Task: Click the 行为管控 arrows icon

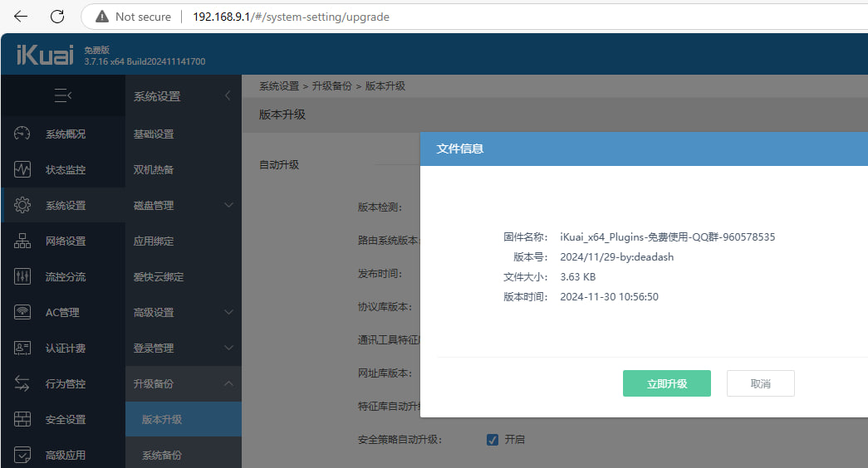Action: tap(22, 383)
